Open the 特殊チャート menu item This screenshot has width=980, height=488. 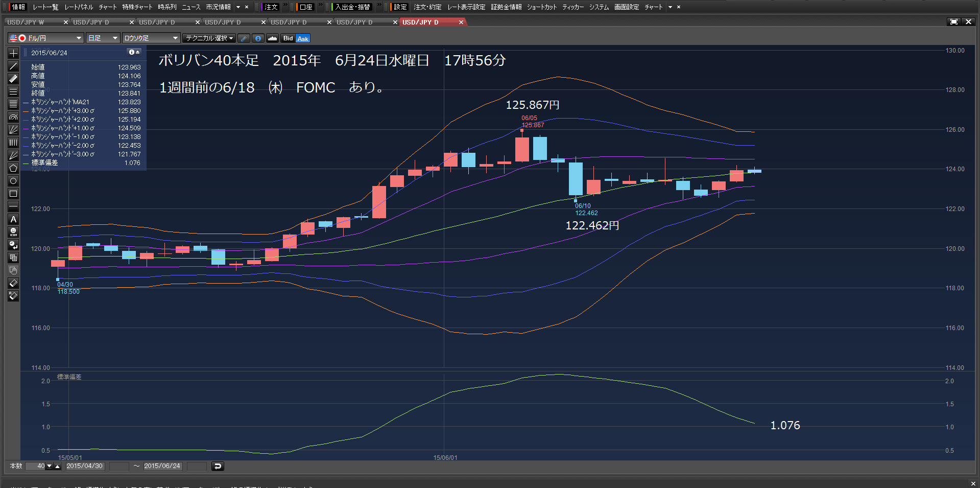tap(137, 7)
